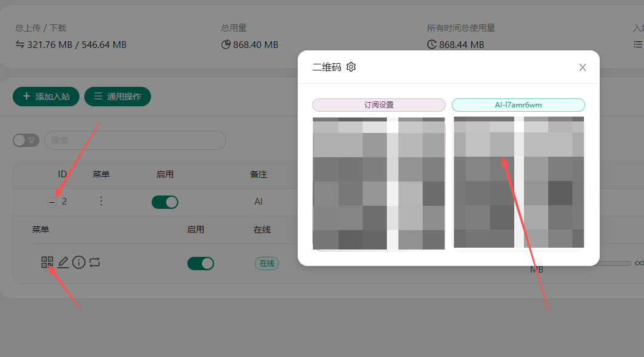This screenshot has width=644, height=357.
Task: Click the 868.40 MB total usage value
Action: pos(255,44)
